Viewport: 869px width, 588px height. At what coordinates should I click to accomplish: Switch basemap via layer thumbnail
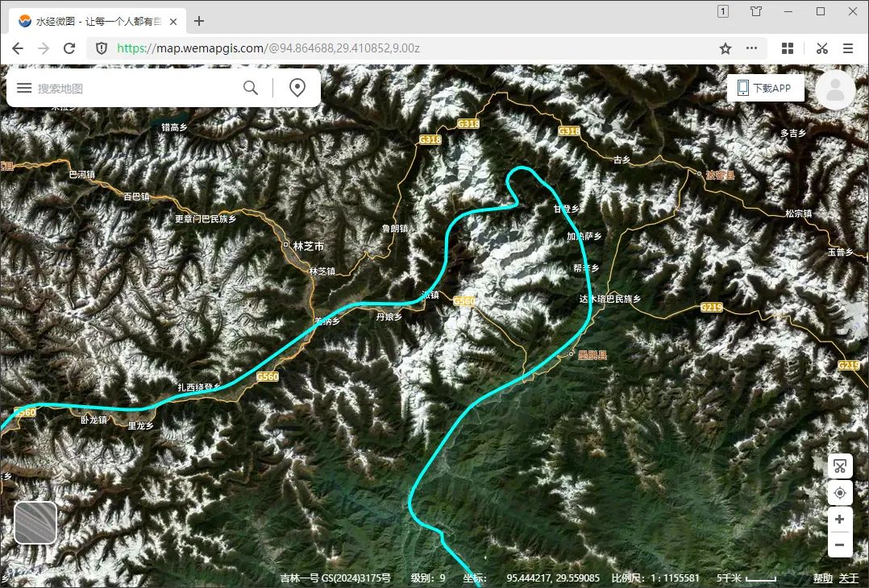point(35,523)
